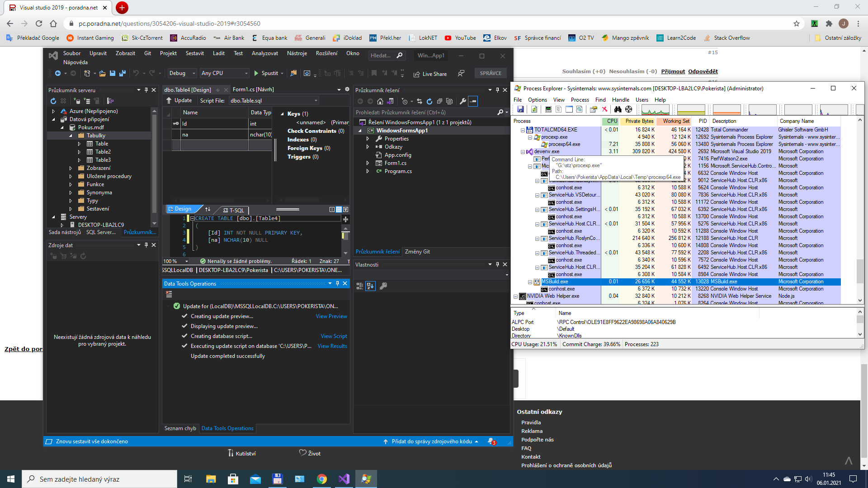Click Kill Process red X icon

point(604,109)
